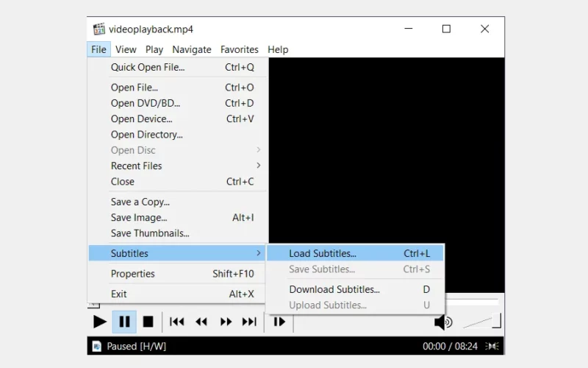This screenshot has width=588, height=368.
Task: Adjust the volume slider
Action: (482, 322)
